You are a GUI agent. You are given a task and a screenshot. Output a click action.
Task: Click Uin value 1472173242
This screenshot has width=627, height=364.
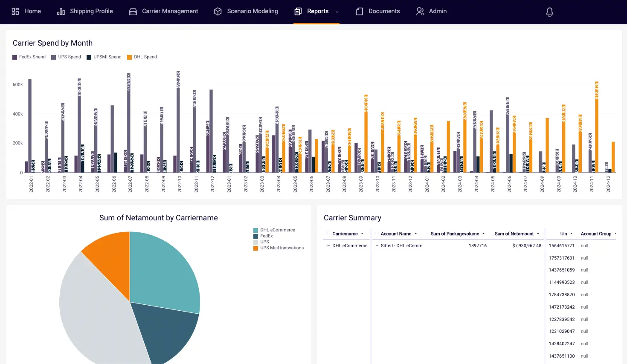pos(561,307)
